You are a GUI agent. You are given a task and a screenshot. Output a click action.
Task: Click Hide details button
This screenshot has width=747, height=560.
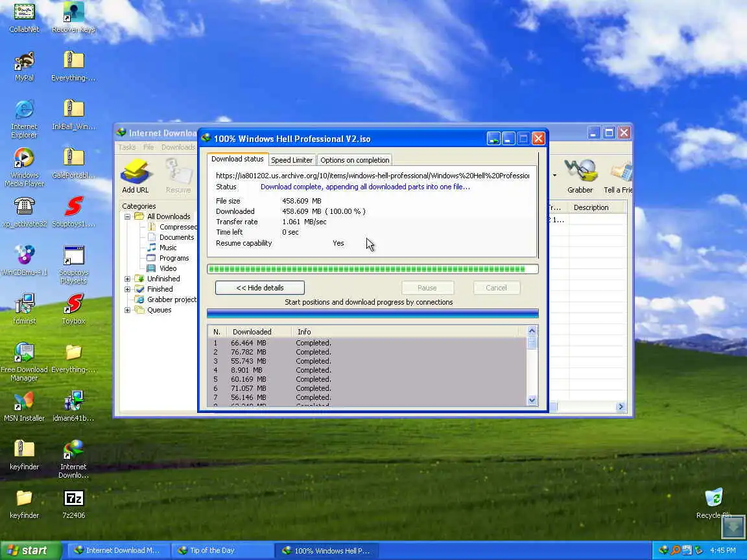[259, 288]
